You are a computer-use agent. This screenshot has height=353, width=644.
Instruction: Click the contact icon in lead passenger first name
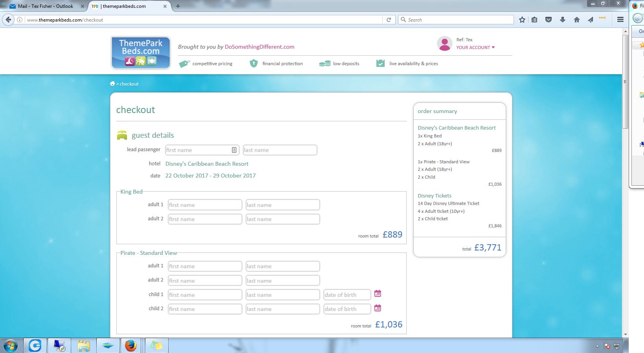(x=234, y=150)
